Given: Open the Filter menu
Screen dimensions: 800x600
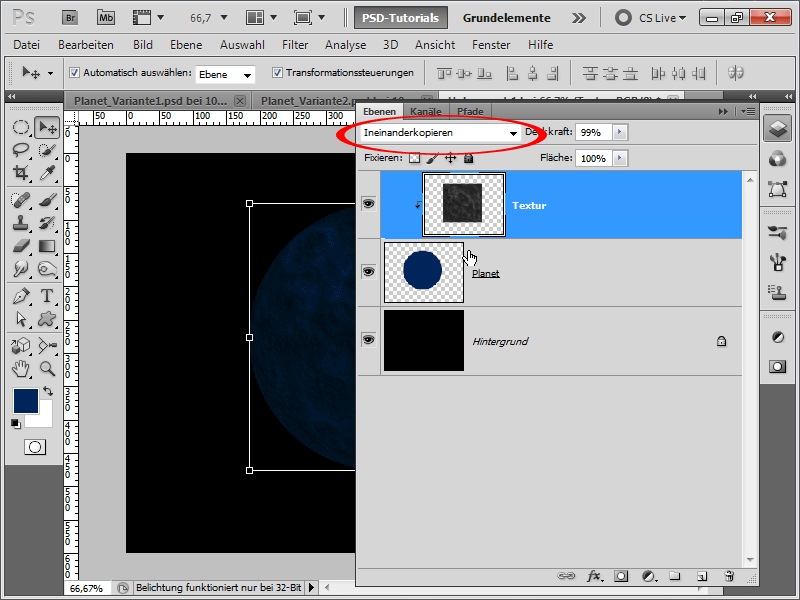Looking at the screenshot, I should click(x=295, y=45).
